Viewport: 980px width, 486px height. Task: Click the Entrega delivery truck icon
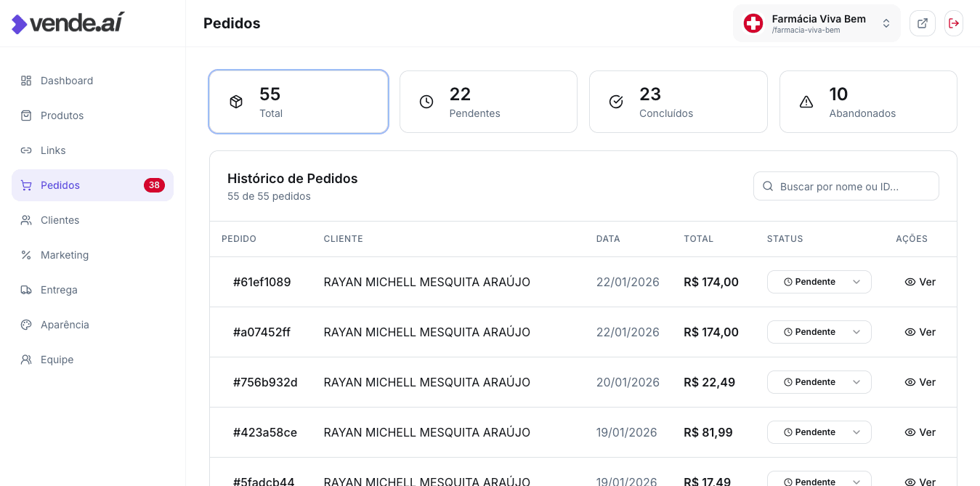26,290
